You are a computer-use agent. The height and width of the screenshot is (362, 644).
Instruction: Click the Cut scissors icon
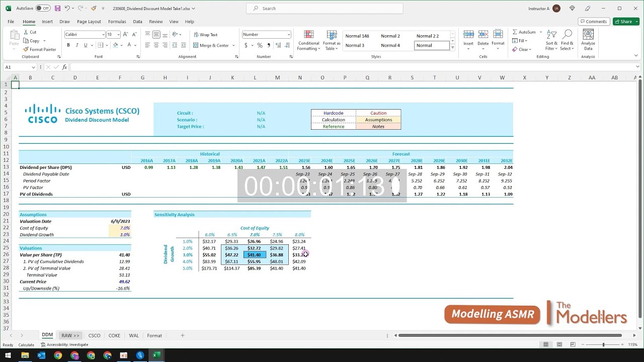[26, 32]
